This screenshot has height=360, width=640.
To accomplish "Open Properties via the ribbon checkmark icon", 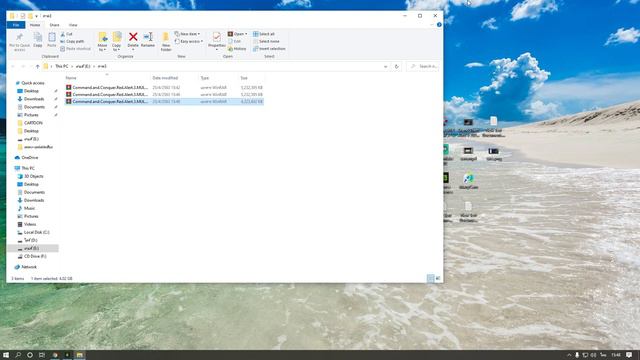I will (x=216, y=37).
